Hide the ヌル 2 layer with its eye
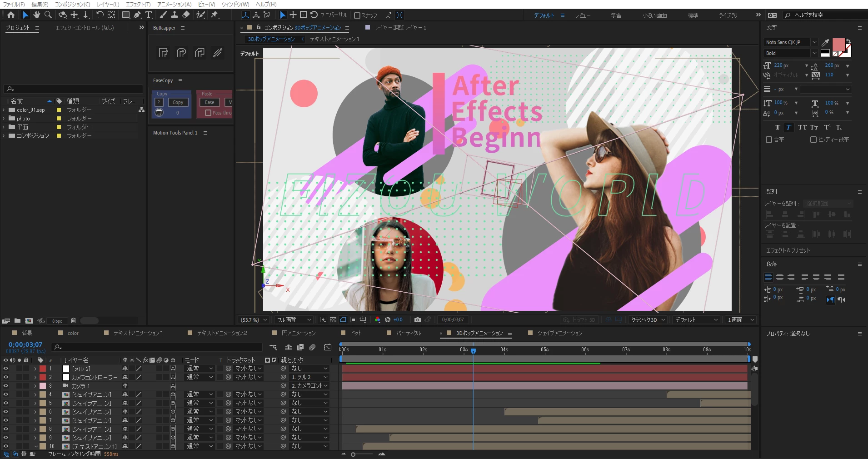The image size is (868, 459). tap(6, 369)
